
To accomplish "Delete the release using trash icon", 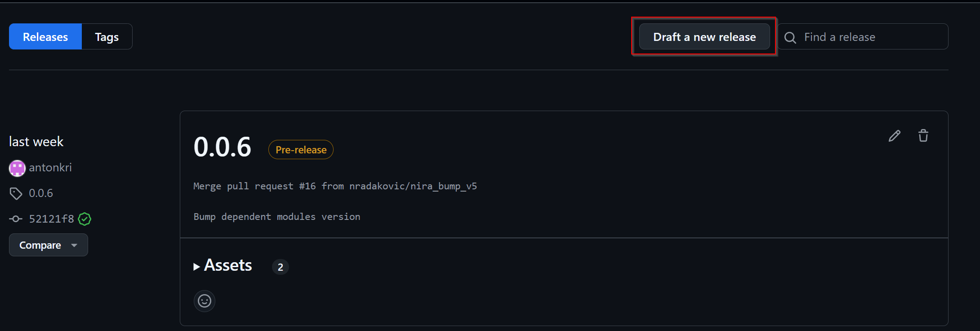I will (x=923, y=136).
